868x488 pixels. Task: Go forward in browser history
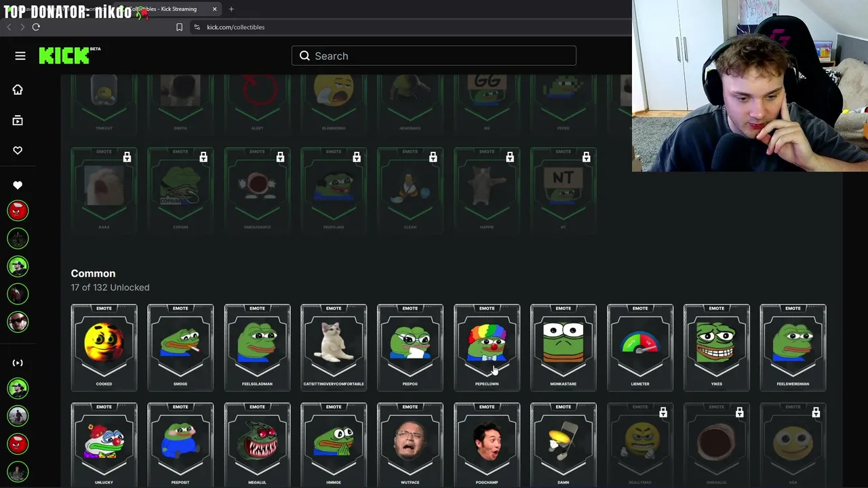tap(22, 27)
